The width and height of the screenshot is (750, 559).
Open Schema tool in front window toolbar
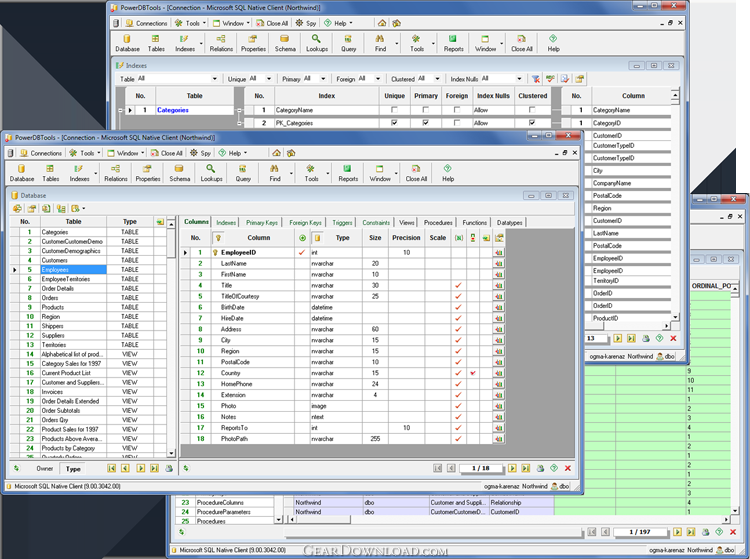[179, 173]
